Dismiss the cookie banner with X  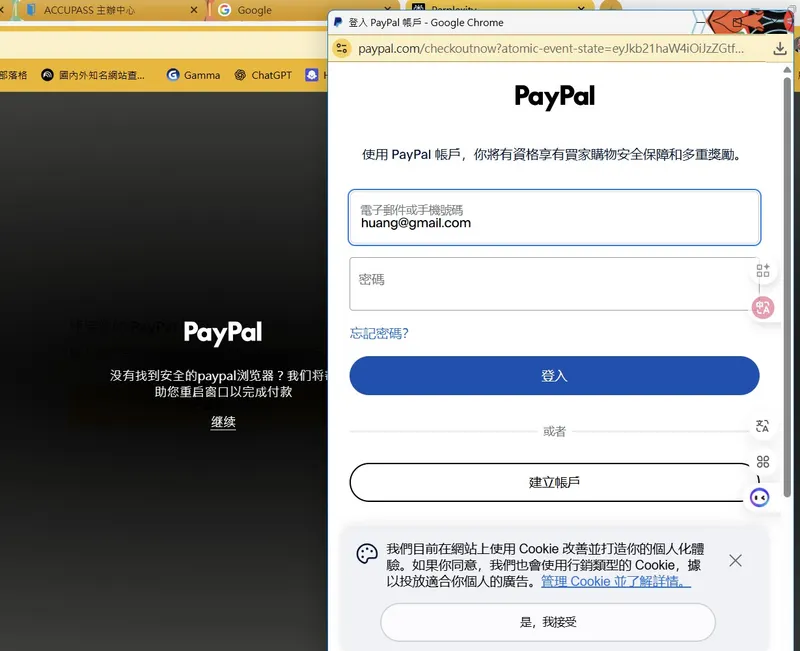point(735,561)
